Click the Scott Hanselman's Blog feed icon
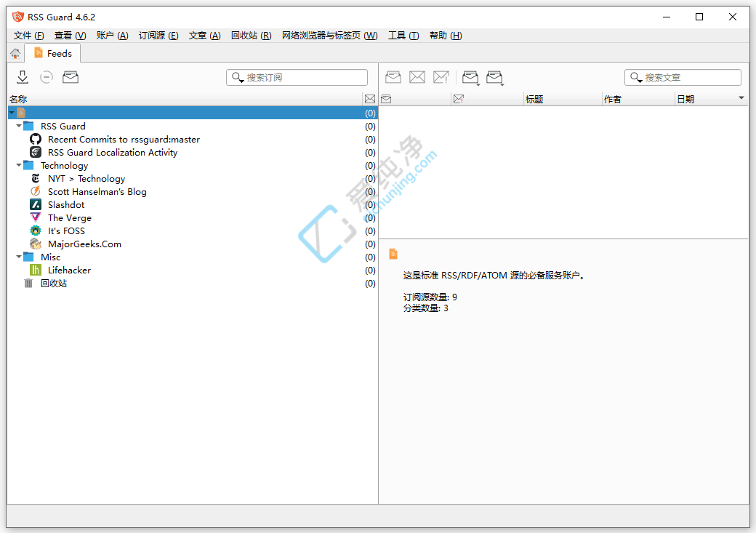Screen dimensions: 756x533 click(36, 191)
